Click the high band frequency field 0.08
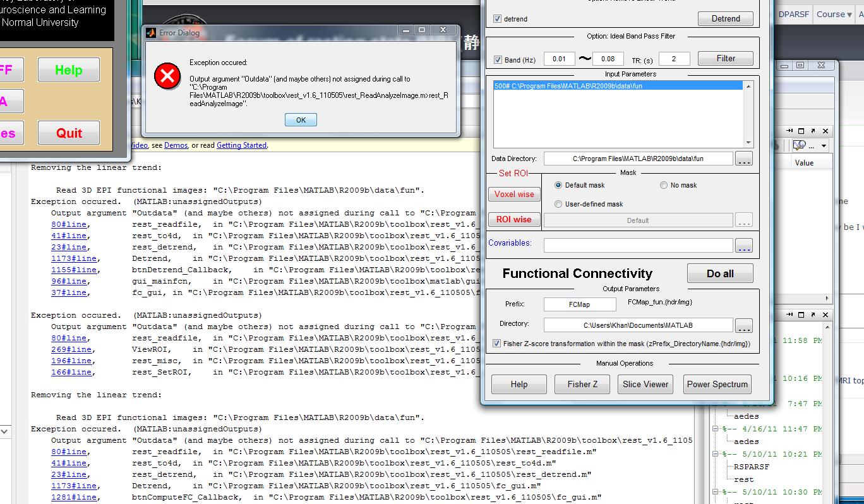The width and height of the screenshot is (864, 504). [608, 59]
